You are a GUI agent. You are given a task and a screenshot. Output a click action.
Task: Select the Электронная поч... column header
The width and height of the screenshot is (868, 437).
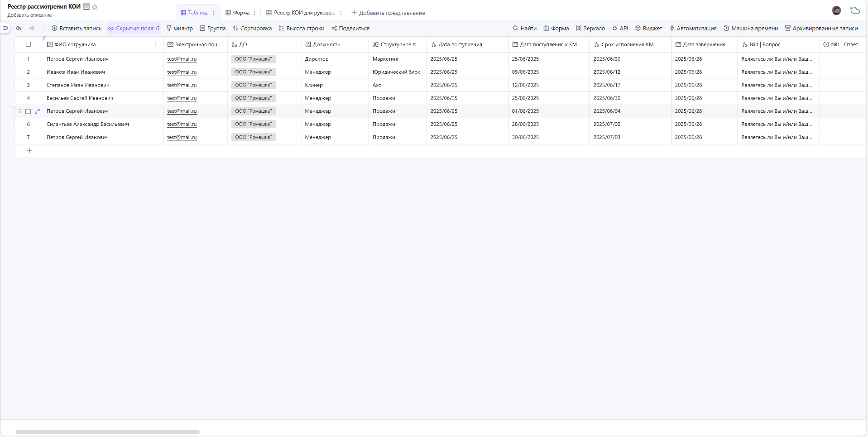coord(195,44)
